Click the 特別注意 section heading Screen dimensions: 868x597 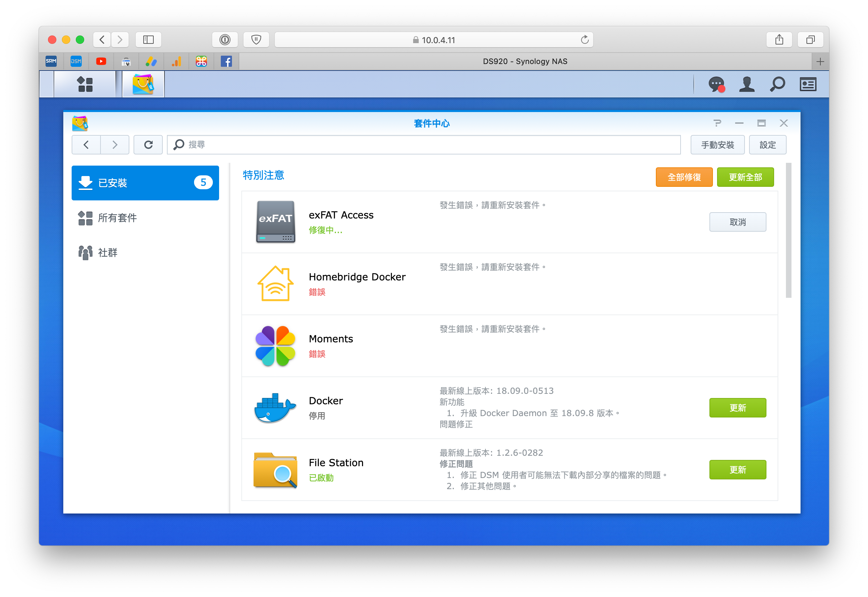click(x=263, y=175)
